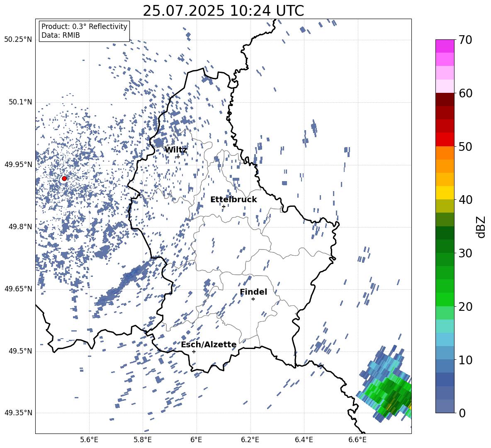Click the magenta top colorbar segment
This screenshot has width=491, height=448.
(445, 46)
